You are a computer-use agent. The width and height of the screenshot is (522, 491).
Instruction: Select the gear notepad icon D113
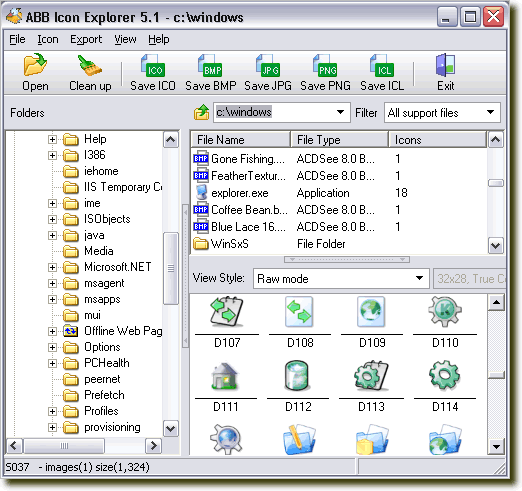pos(371,376)
